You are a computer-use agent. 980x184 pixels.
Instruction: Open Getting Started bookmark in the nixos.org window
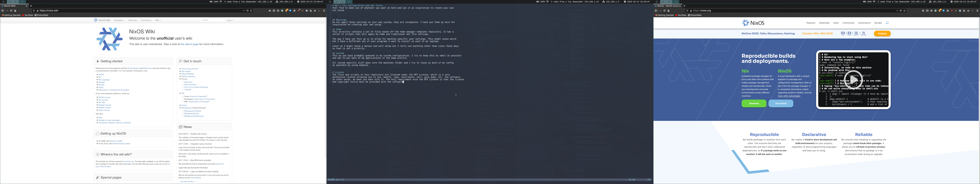664,15
